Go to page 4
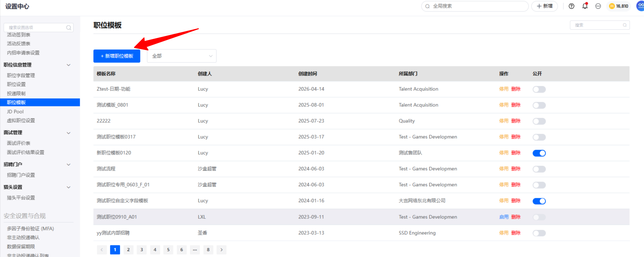644x257 pixels. pos(155,250)
